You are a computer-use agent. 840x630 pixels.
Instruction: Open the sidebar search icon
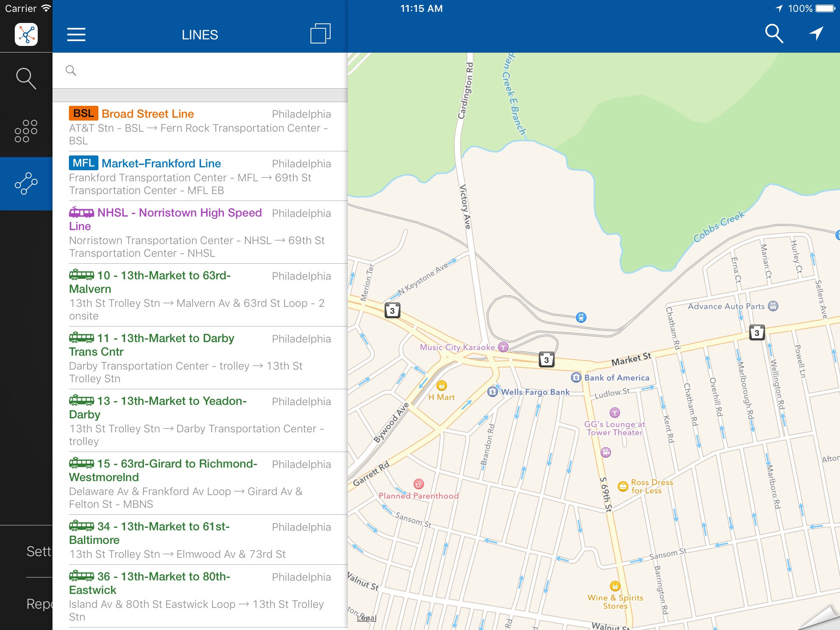click(x=26, y=78)
